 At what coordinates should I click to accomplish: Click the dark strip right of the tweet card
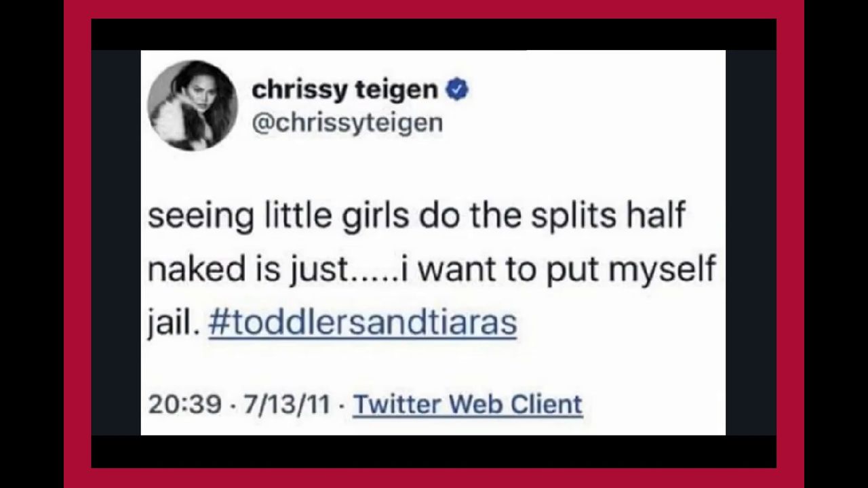coord(751,244)
